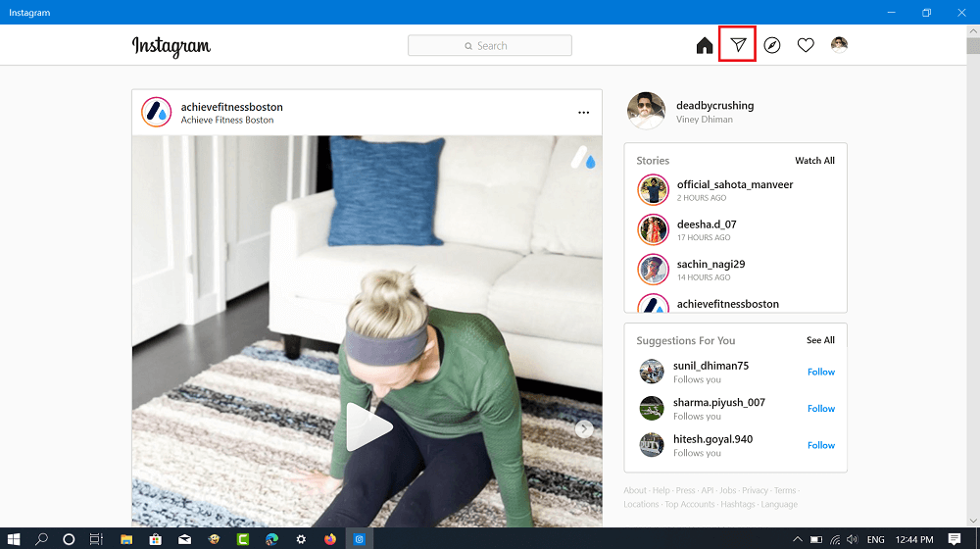Open Microsoft Edge from taskbar
Viewport: 980px width, 549px height.
click(x=271, y=539)
